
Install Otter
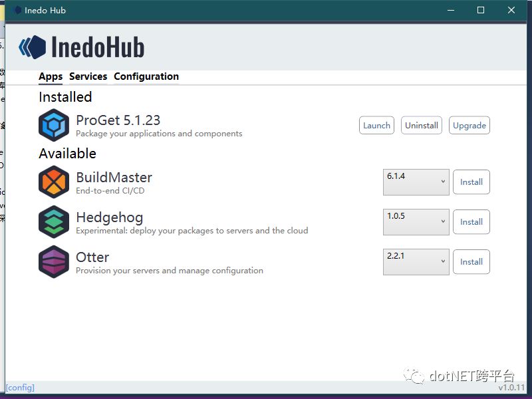pos(471,261)
